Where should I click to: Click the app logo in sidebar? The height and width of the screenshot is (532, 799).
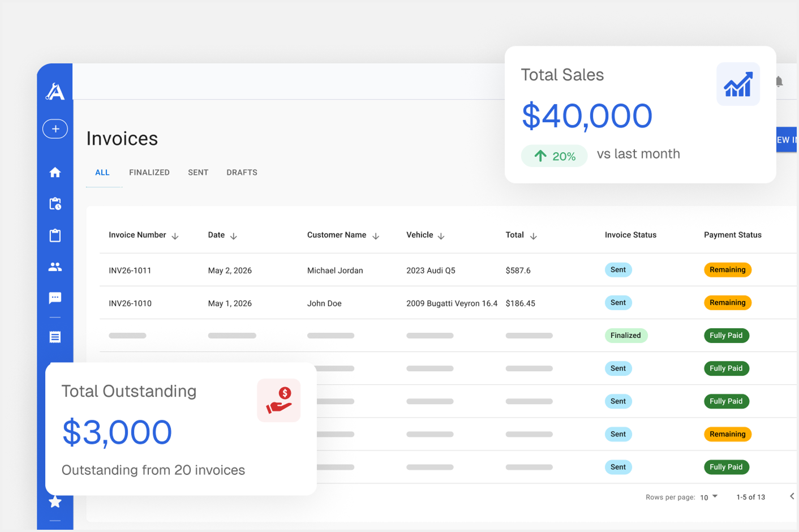pyautogui.click(x=55, y=92)
